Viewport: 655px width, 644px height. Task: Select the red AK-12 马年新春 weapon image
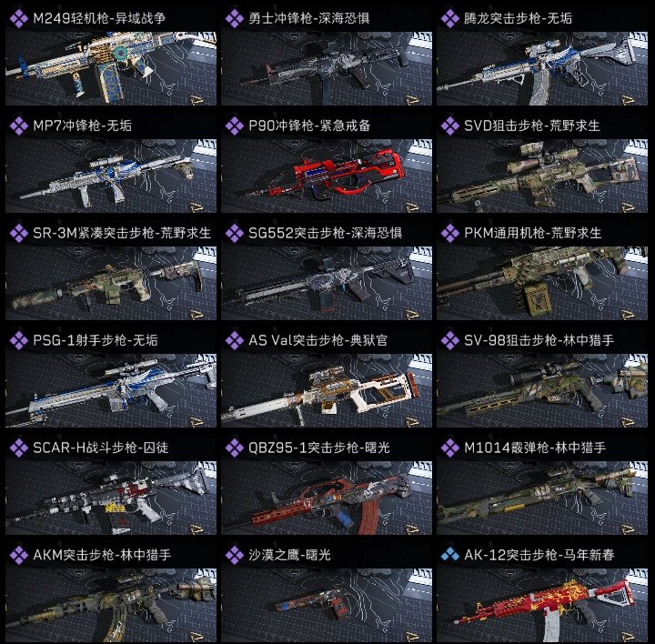[542, 605]
